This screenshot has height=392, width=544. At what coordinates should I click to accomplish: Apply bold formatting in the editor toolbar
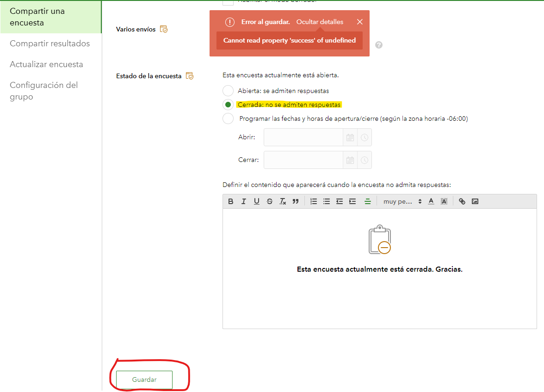[x=231, y=201]
